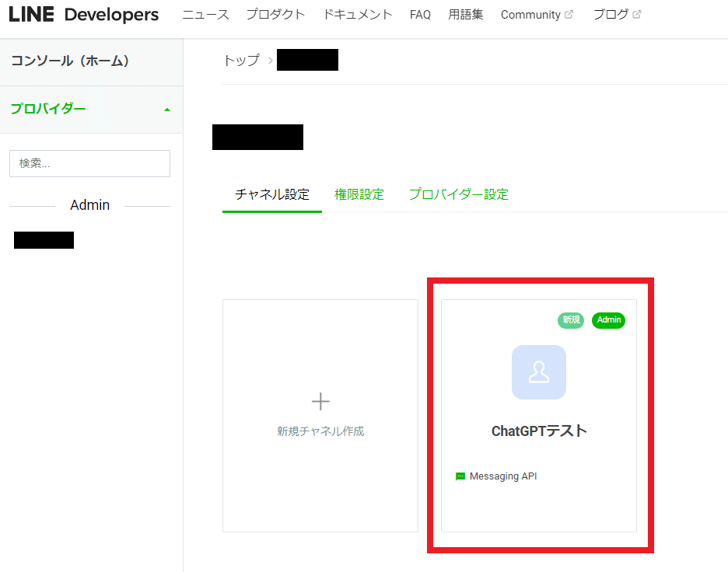Click the プロバイダー collapse arrow
This screenshot has width=728, height=572.
(167, 110)
